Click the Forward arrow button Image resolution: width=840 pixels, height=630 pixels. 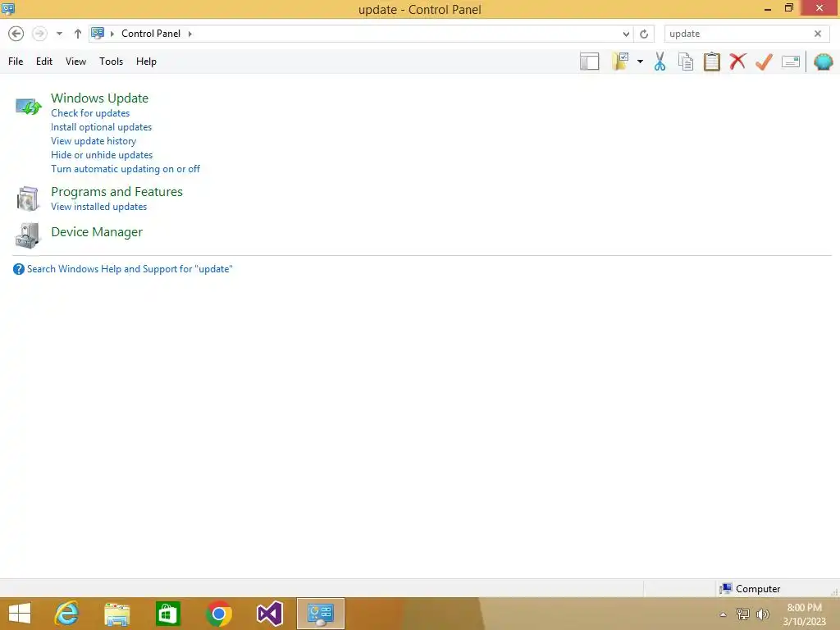pyautogui.click(x=39, y=34)
